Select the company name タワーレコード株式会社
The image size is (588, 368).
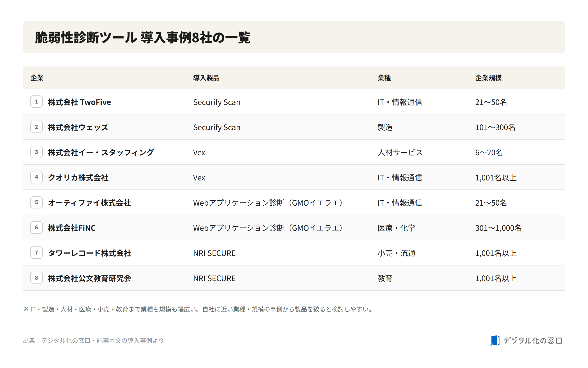[90, 253]
